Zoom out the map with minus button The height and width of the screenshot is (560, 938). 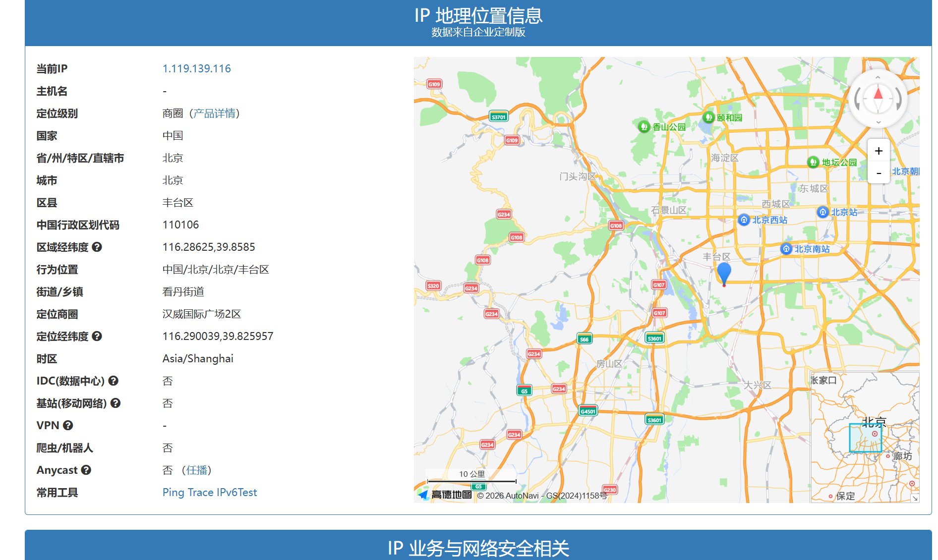pos(879,173)
